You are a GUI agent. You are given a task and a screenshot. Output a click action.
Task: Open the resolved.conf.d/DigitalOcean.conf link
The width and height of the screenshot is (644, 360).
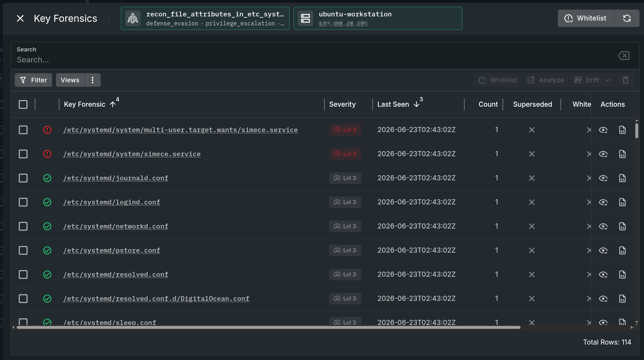[156, 299]
